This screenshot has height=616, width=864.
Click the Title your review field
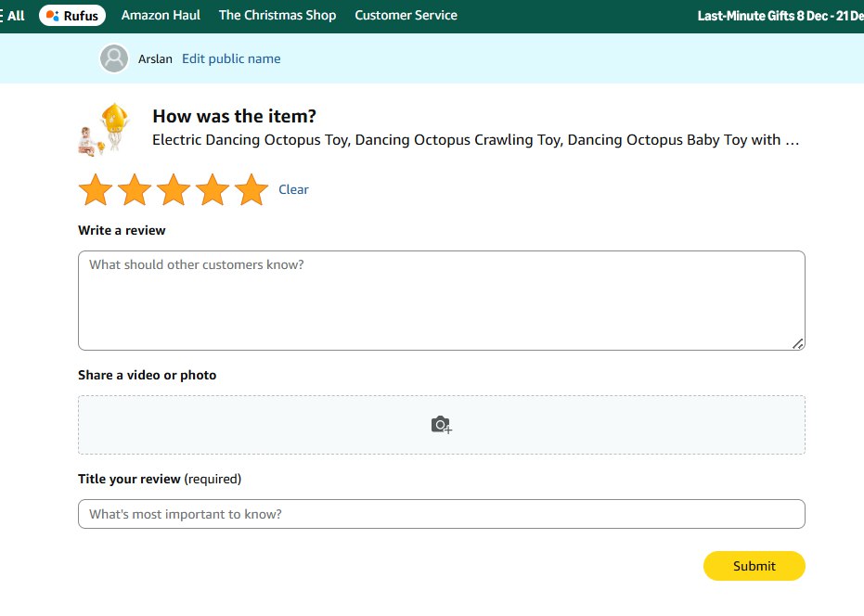[441, 514]
